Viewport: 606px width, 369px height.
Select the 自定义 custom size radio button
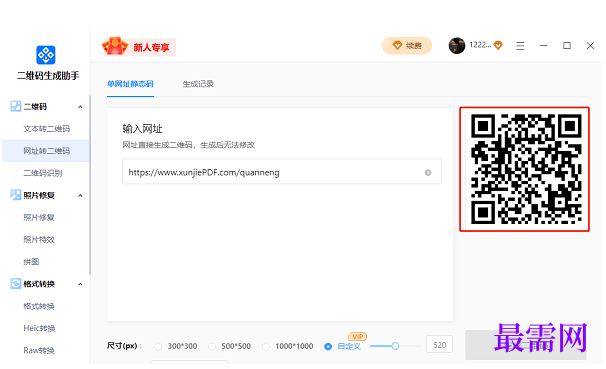pos(328,347)
